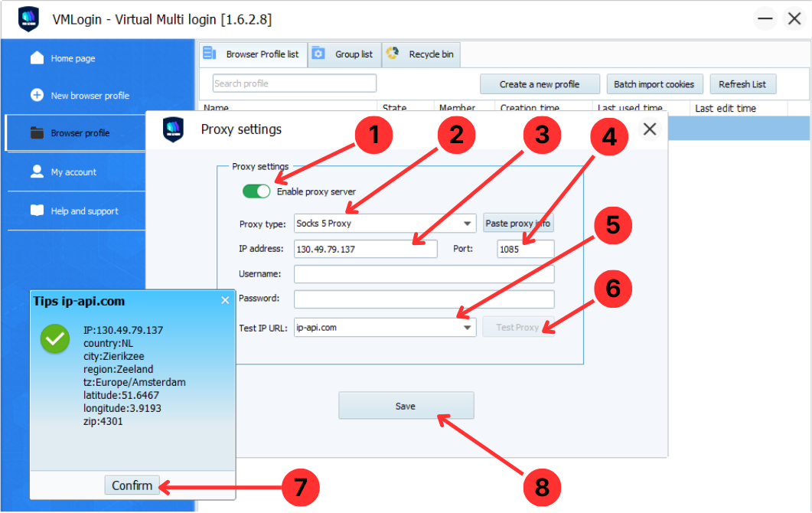Switch to Group list tab
Screen dimensions: 812x513
coord(345,54)
